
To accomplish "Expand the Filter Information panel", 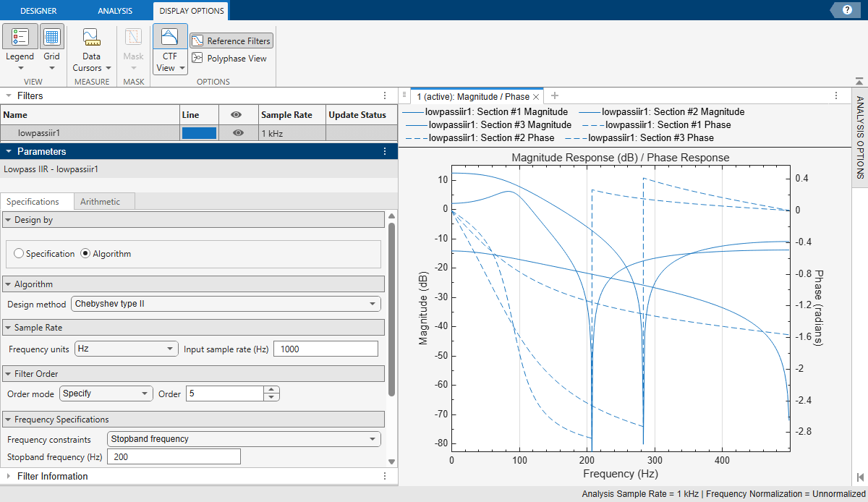I will coord(8,476).
